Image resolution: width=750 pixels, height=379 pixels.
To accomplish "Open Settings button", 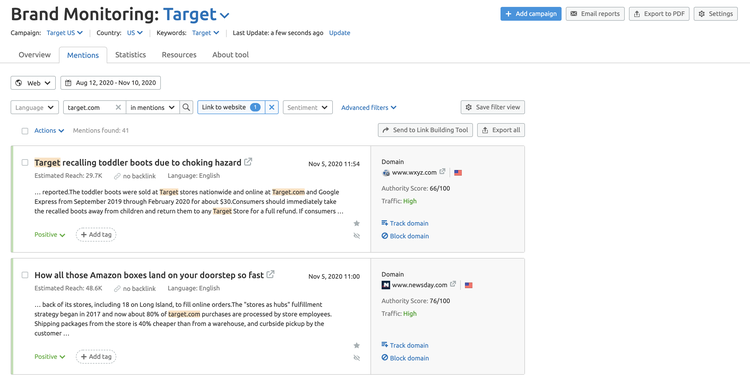I will [716, 14].
